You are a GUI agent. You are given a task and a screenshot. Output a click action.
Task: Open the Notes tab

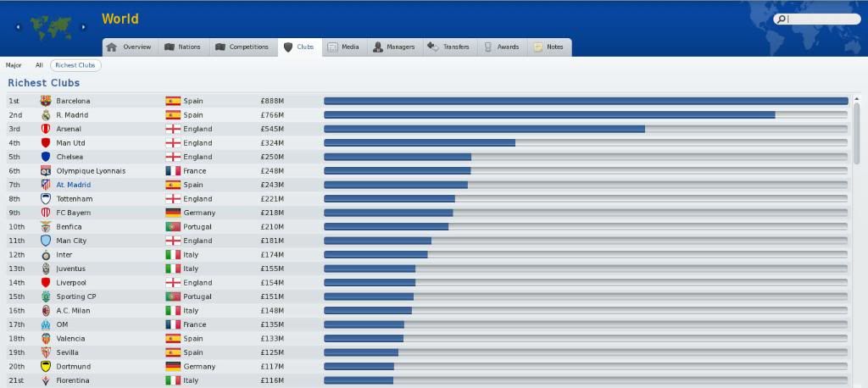[x=549, y=47]
